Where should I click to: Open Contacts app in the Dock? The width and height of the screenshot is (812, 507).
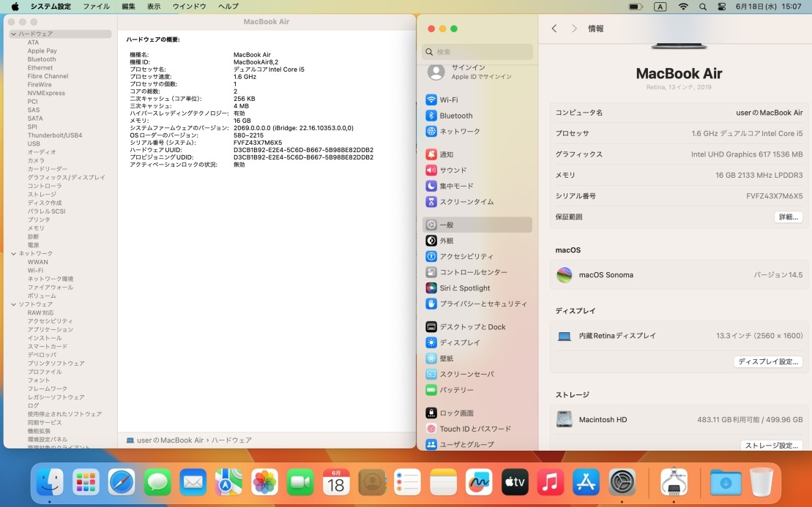click(372, 483)
